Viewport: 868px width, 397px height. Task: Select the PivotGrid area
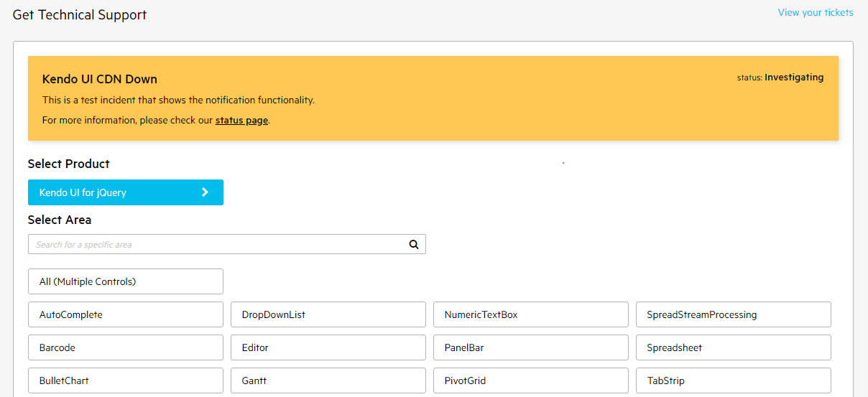click(x=531, y=380)
